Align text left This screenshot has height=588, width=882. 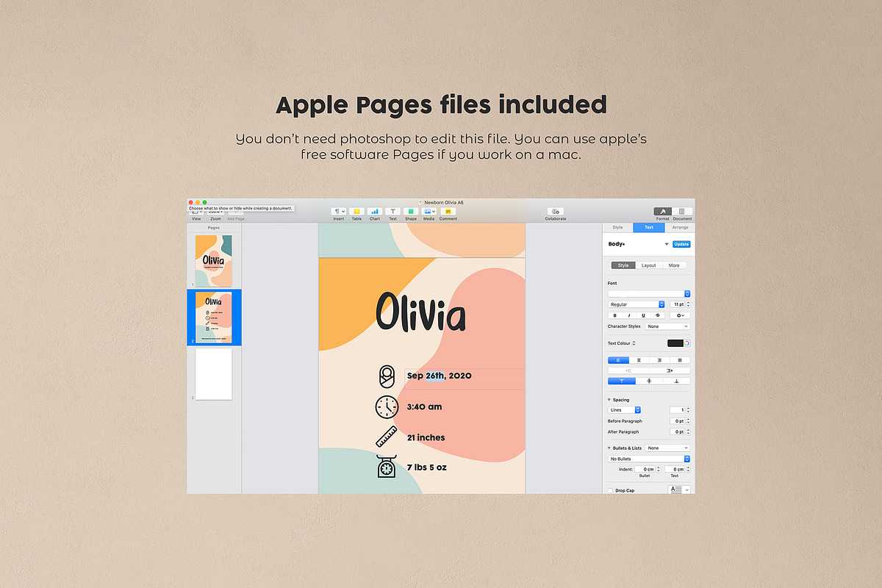click(618, 360)
